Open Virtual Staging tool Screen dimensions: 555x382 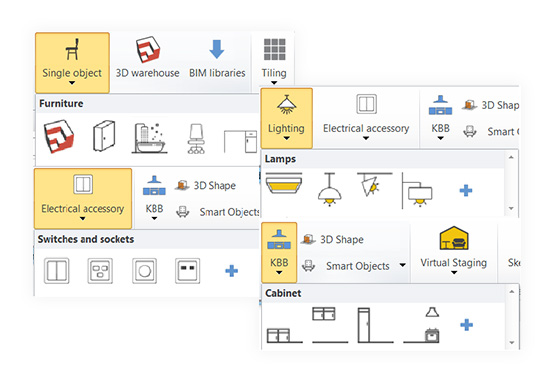tap(454, 250)
